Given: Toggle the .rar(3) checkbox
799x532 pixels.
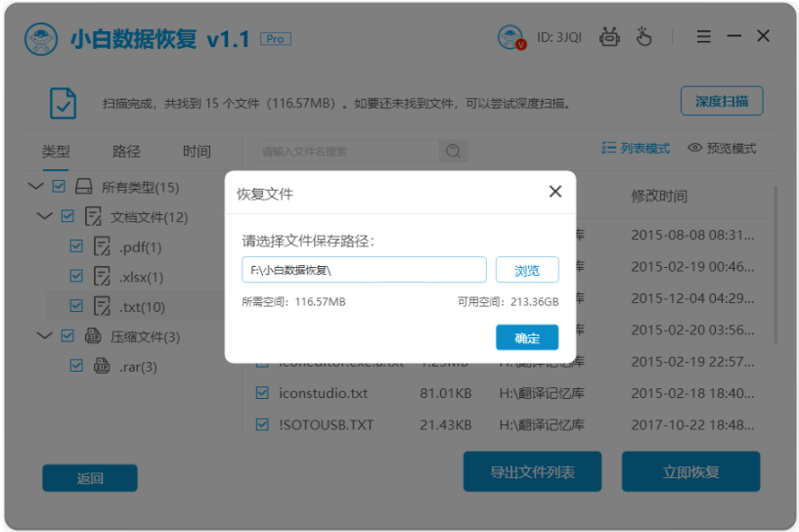Looking at the screenshot, I should pos(76,366).
